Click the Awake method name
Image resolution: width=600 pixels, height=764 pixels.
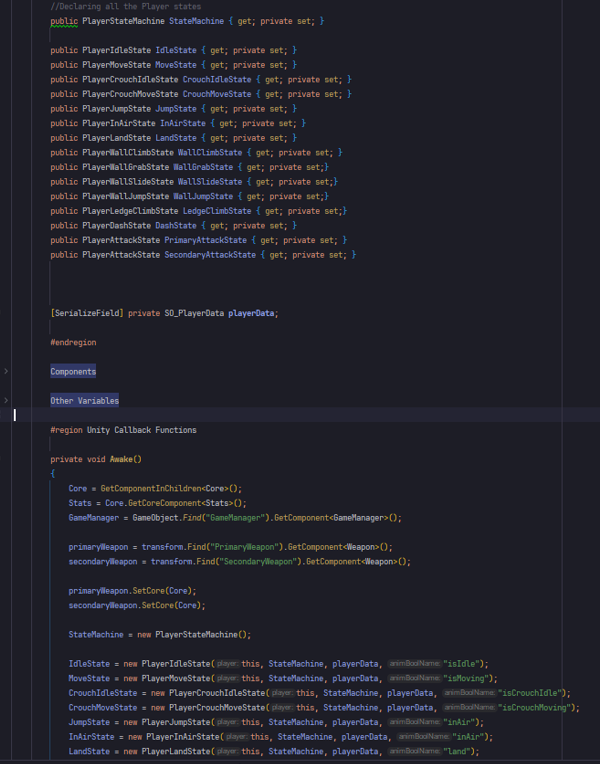coord(121,459)
